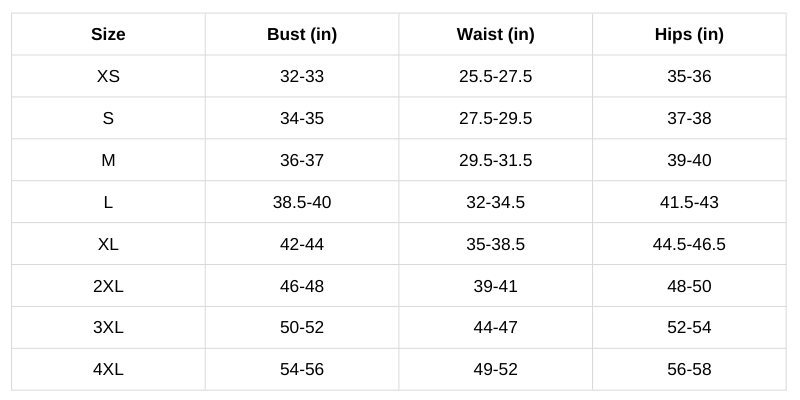This screenshot has width=800, height=400.
Task: Click the 41.5-43 hips cell
Action: pos(689,203)
